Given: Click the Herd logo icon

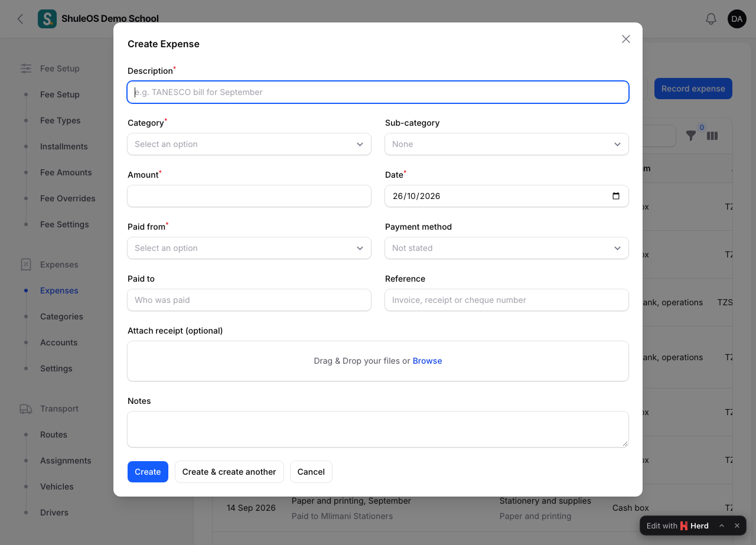Looking at the screenshot, I should pos(684,526).
